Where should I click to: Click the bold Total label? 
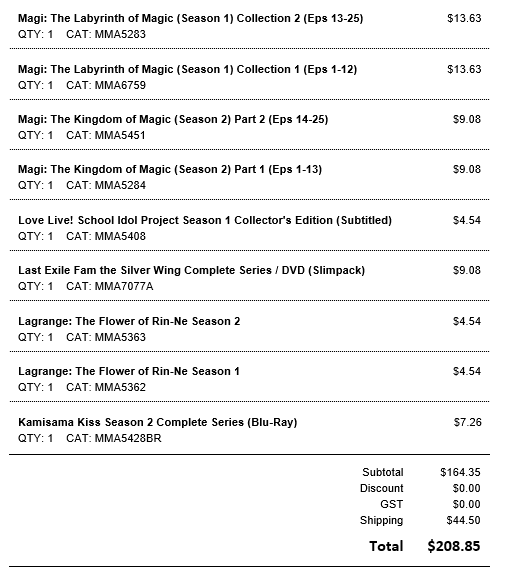pyautogui.click(x=386, y=546)
